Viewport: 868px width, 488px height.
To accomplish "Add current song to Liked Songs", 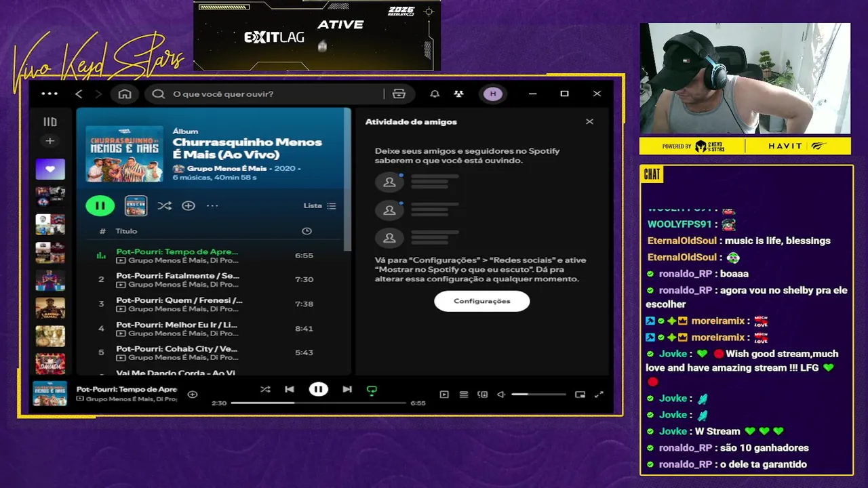I will point(193,394).
